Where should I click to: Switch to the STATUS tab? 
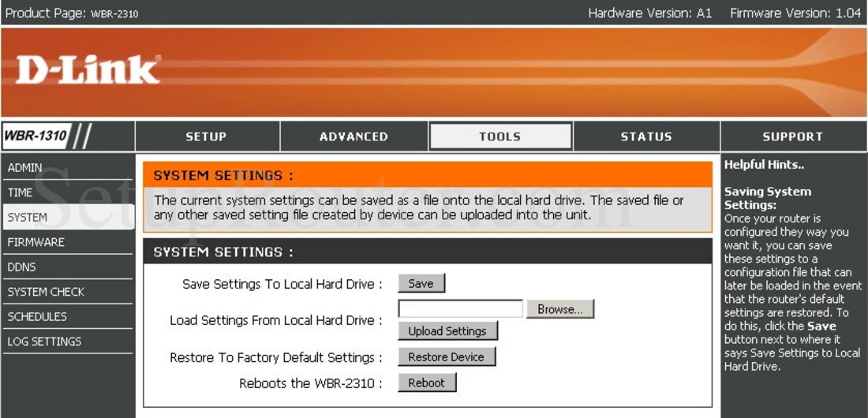tap(646, 136)
